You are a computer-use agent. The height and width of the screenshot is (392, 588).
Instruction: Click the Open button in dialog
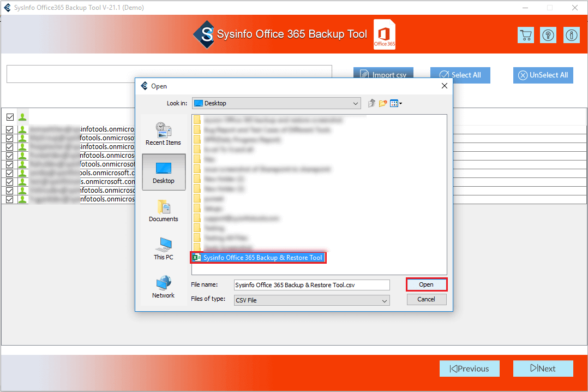[427, 284]
